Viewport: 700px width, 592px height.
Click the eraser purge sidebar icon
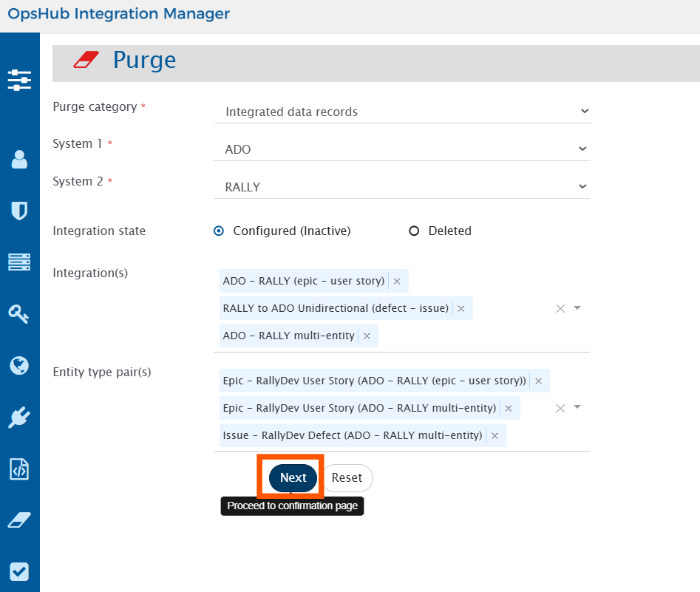[19, 520]
